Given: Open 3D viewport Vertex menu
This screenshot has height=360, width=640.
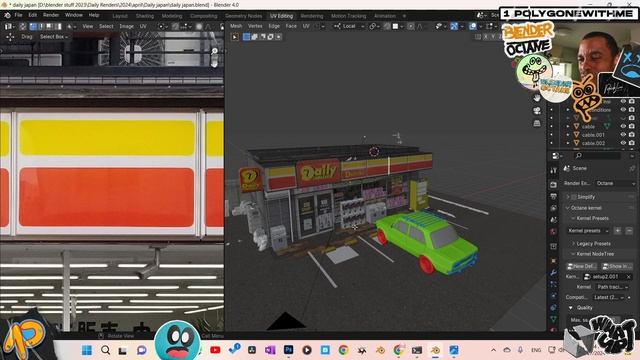Looking at the screenshot, I should point(255,26).
